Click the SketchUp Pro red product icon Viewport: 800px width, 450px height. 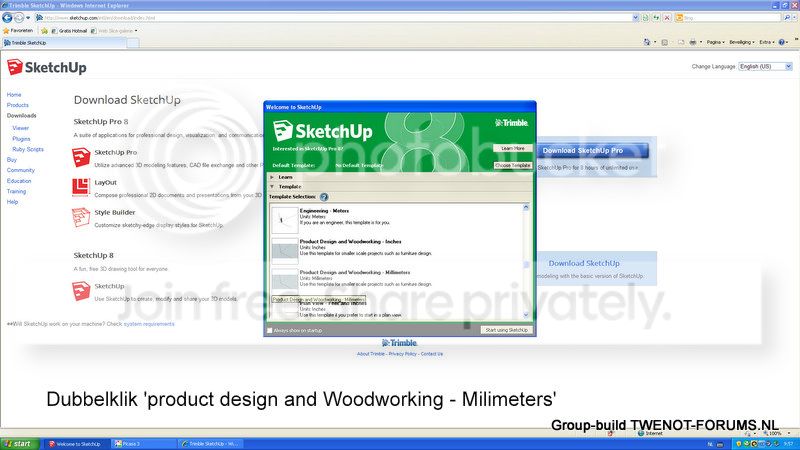pos(81,157)
